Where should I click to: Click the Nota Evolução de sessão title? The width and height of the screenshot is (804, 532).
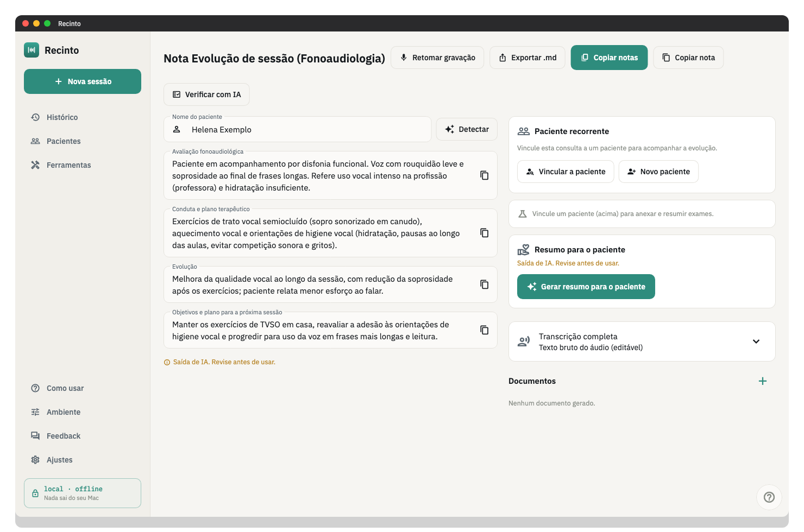[x=274, y=58]
